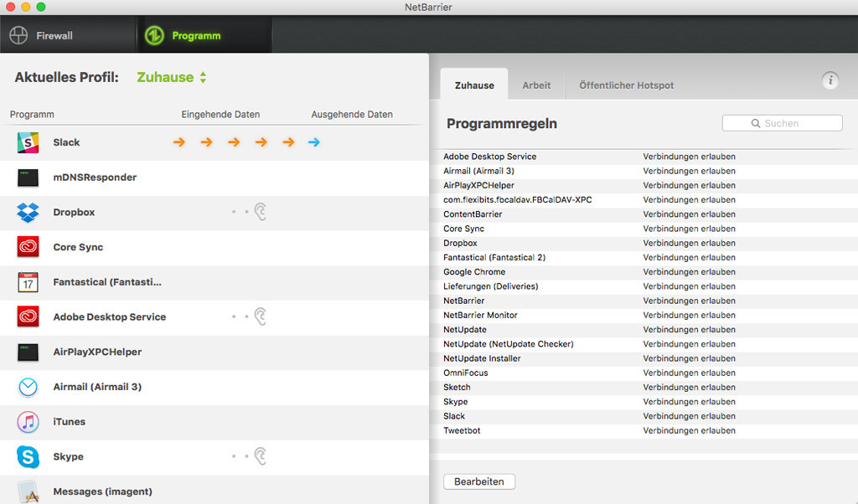Click the Programm column header
This screenshot has height=504, width=858.
click(32, 114)
